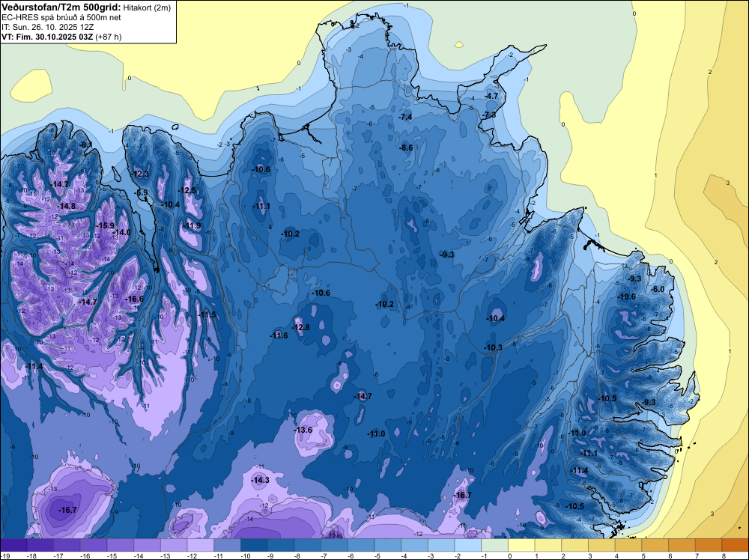Image resolution: width=749 pixels, height=560 pixels.
Task: Click the '-12.8' temperature value
Action: pyautogui.click(x=301, y=327)
